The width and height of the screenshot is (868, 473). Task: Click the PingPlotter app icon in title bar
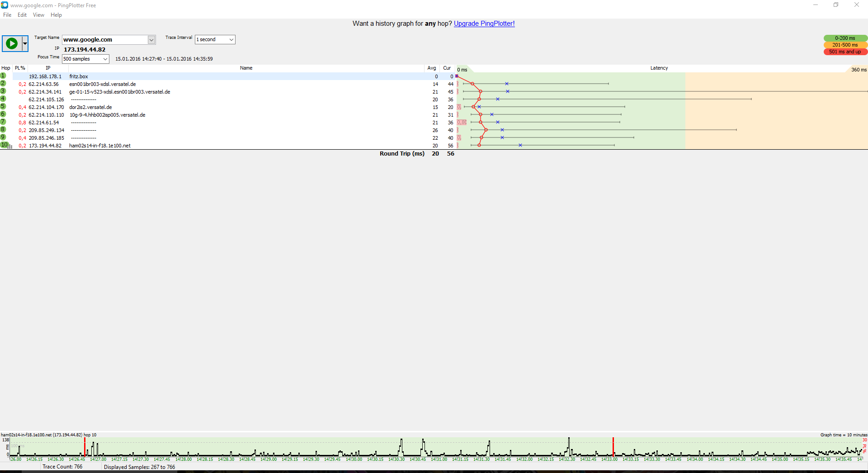point(5,5)
